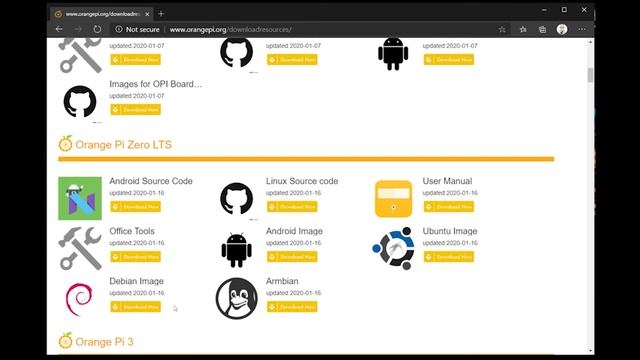The image size is (640, 360).
Task: Open a new browser tab
Action: tap(161, 14)
